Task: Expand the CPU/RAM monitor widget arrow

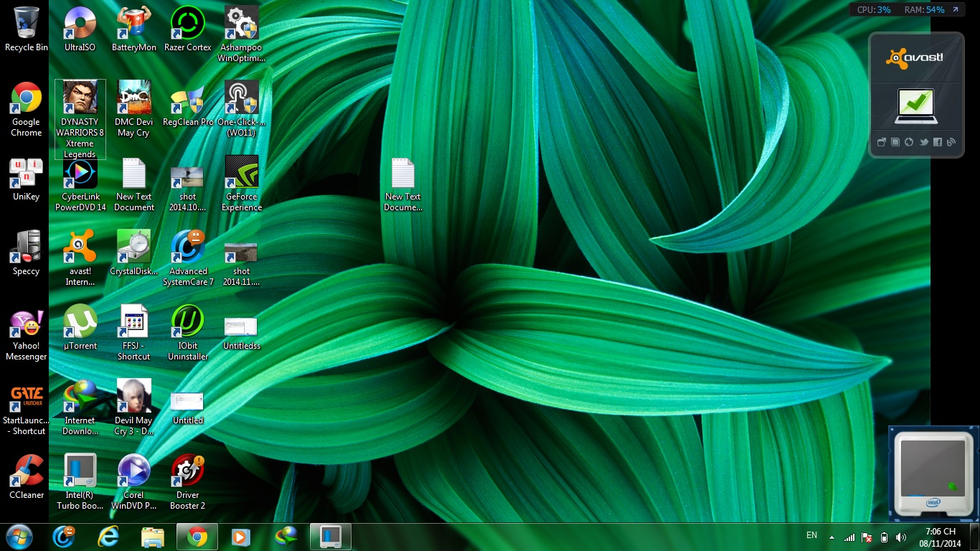Action: coord(955,10)
